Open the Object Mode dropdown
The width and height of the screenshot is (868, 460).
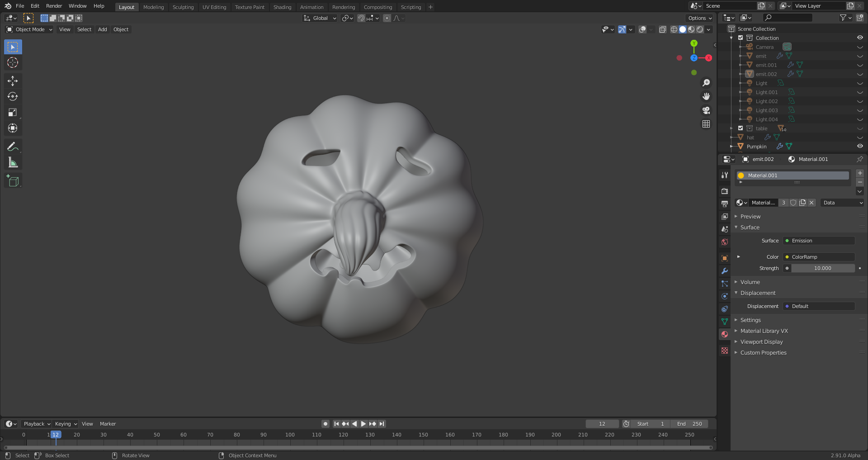coord(29,29)
